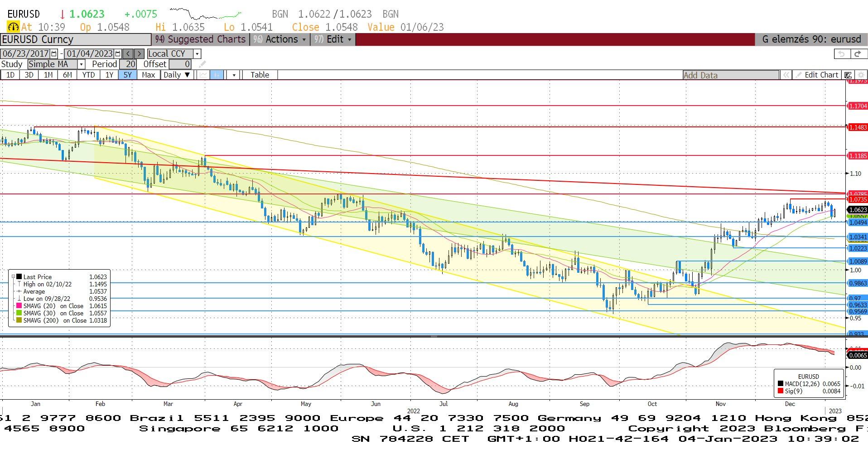
Task: Click the end date field 01/04/2023
Action: coord(90,53)
